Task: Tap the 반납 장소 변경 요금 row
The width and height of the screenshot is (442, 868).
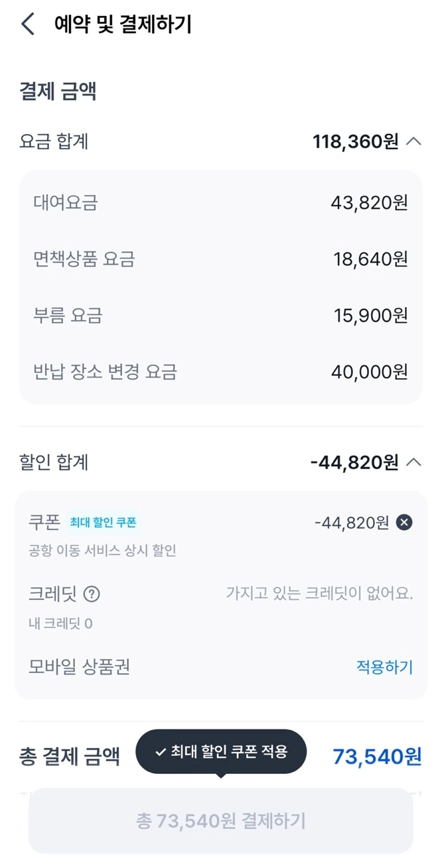Action: 221,371
